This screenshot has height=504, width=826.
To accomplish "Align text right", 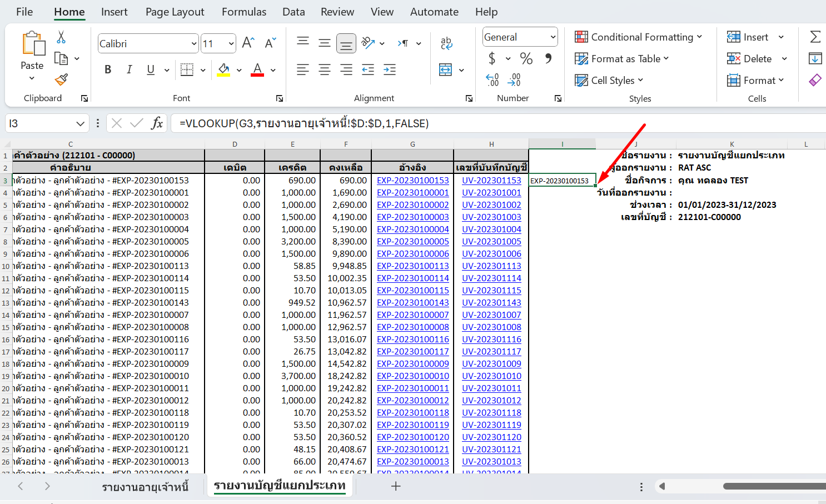I will 346,69.
